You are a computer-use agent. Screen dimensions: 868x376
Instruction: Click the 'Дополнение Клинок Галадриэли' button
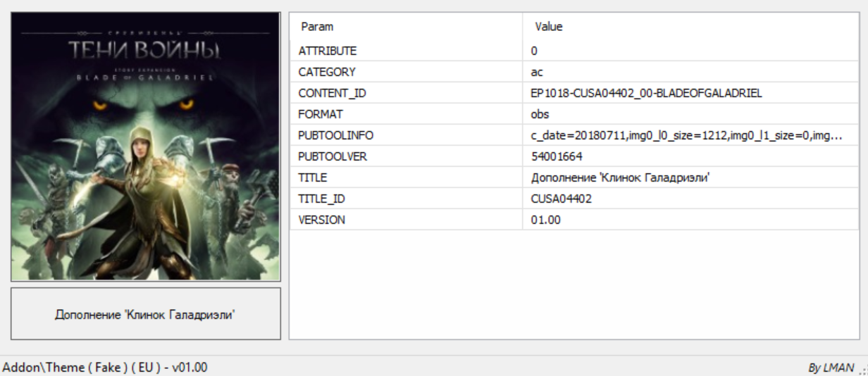146,314
